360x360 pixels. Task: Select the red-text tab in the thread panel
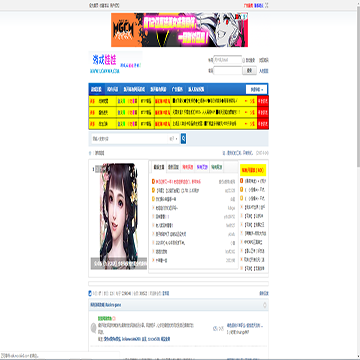188,167
